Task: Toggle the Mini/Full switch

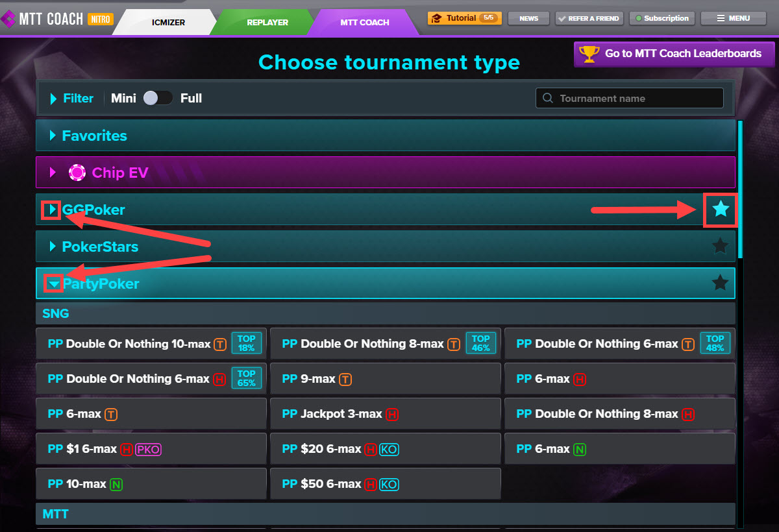Action: coord(158,98)
